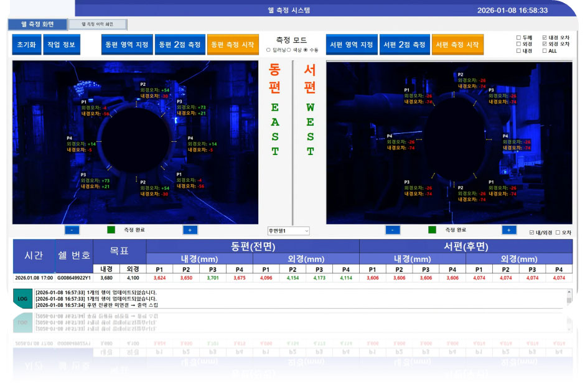Click the minus button under the east camera view
This screenshot has width=585, height=392.
[x=72, y=230]
